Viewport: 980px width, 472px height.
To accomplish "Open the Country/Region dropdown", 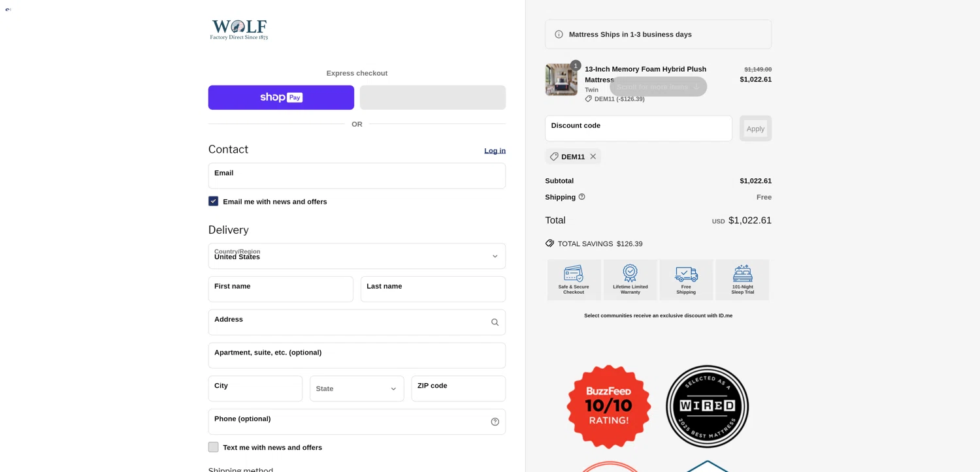I will 357,256.
